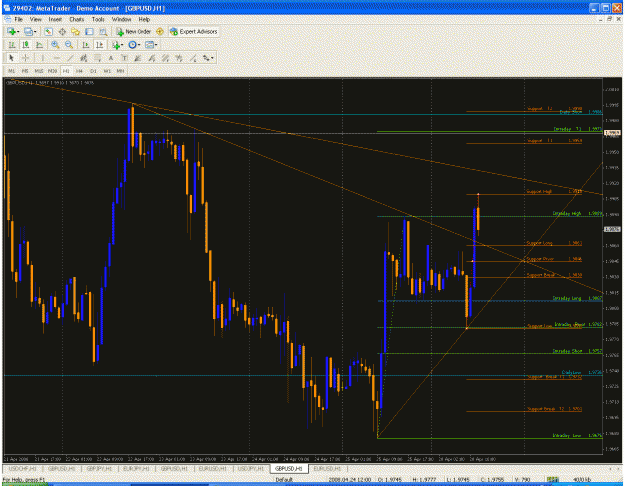This screenshot has width=625, height=486.
Task: Zoom out of the chart
Action: (69, 45)
